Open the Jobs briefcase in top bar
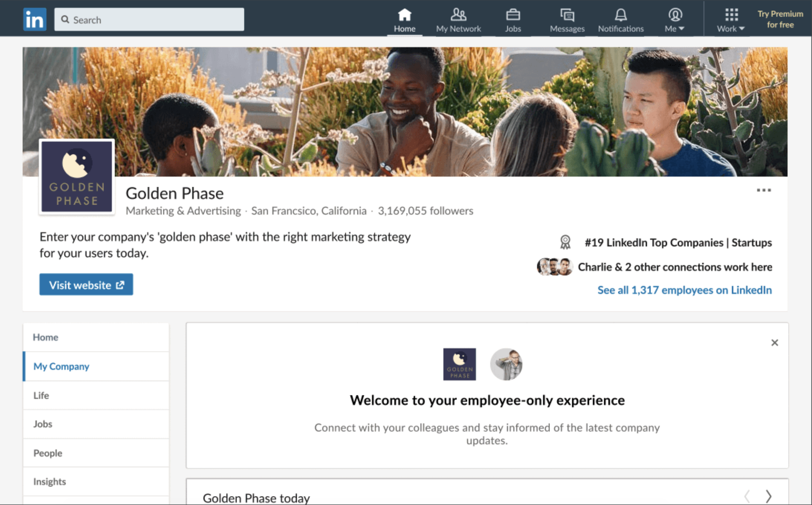Viewport: 812px width, 505px height. tap(513, 20)
